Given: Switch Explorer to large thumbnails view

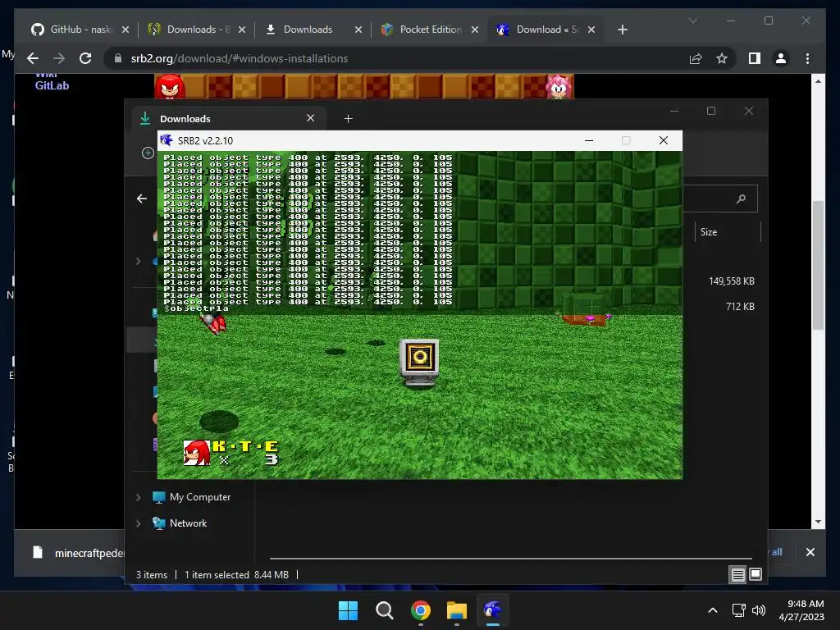Looking at the screenshot, I should 756,575.
